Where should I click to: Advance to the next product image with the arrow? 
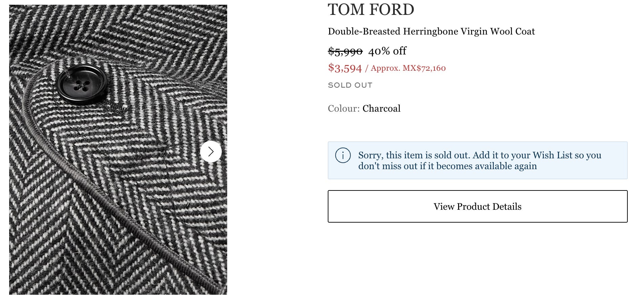[x=211, y=152]
